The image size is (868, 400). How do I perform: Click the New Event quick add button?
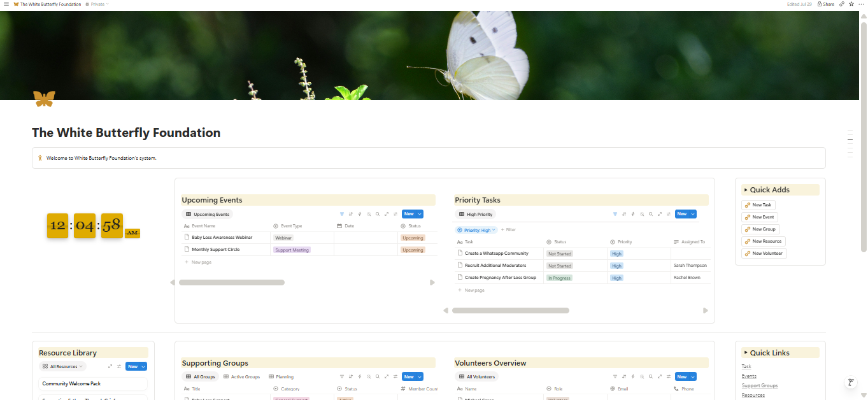point(759,217)
